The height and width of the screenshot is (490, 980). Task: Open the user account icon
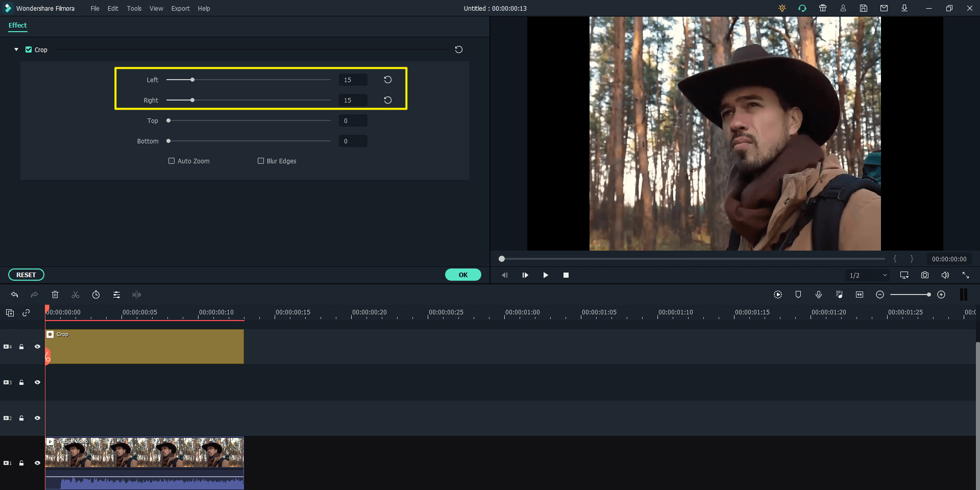point(843,8)
